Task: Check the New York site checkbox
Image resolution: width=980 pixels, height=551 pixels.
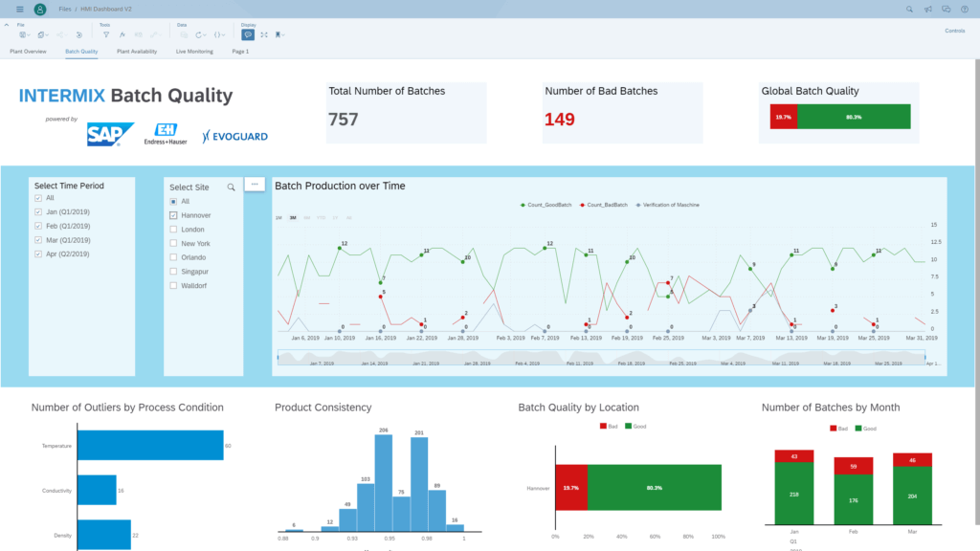Action: point(173,244)
